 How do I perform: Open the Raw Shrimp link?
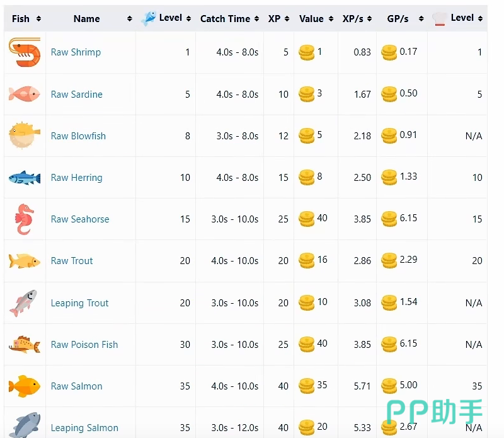[76, 52]
